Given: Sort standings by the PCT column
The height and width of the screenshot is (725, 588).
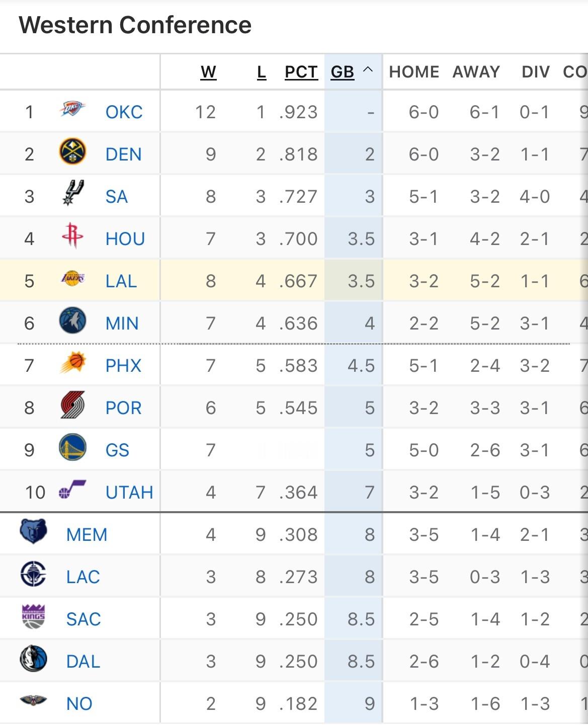Looking at the screenshot, I should (x=301, y=72).
